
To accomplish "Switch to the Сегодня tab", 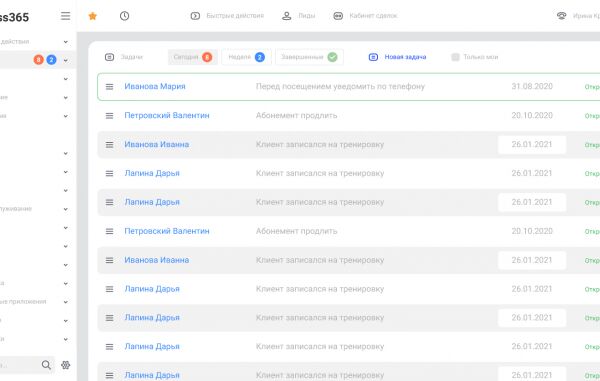I will pos(192,57).
